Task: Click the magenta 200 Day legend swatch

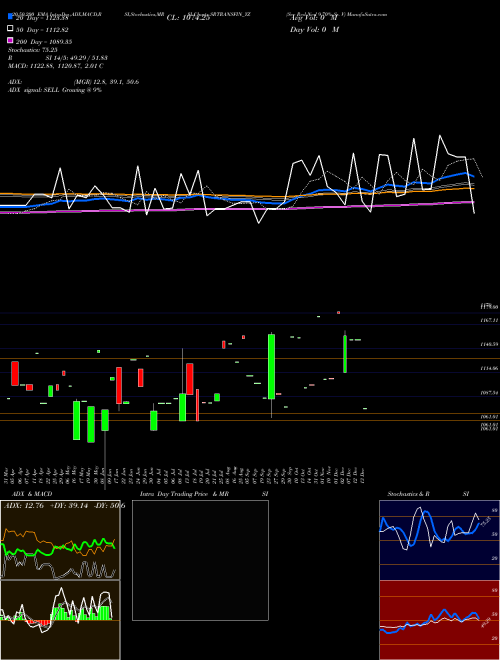Action: [x=10, y=40]
